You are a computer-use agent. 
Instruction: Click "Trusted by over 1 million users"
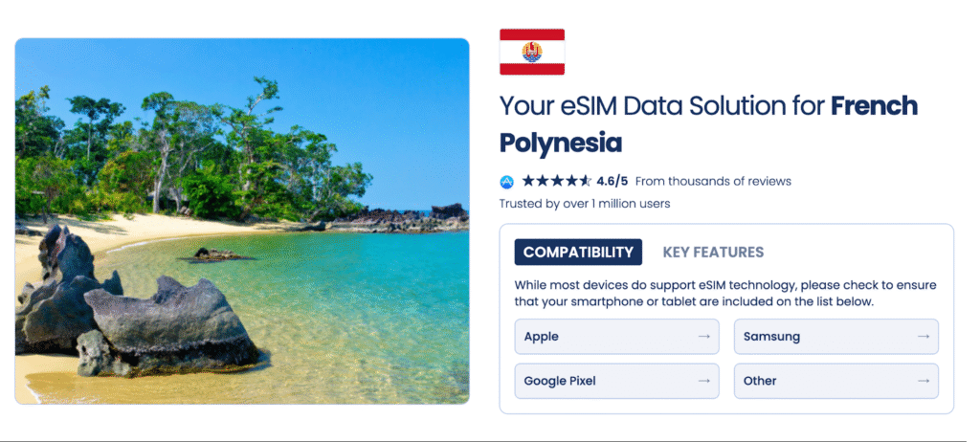[x=584, y=204]
